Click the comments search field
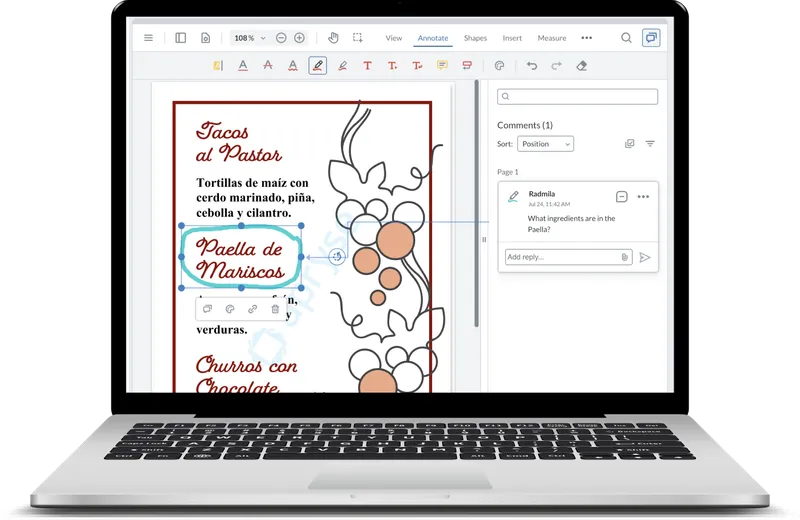 (x=578, y=96)
